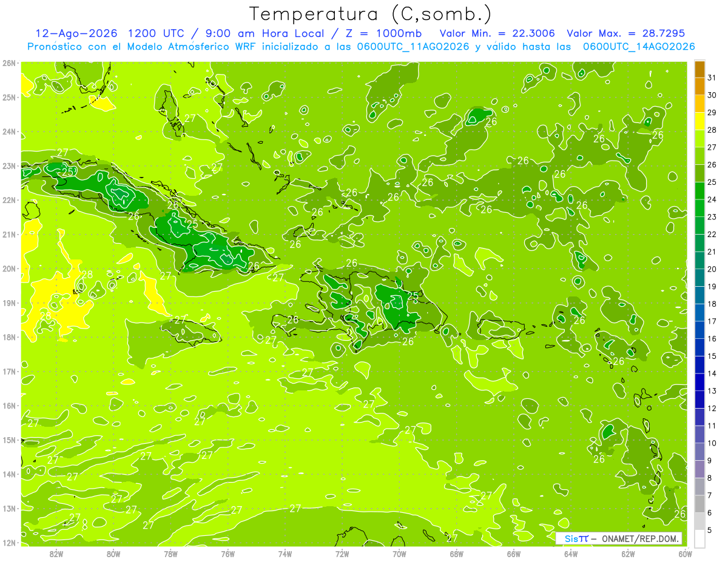This screenshot has height=562, width=728.
Task: Click the latitude axis label '13N'
Action: coord(9,509)
